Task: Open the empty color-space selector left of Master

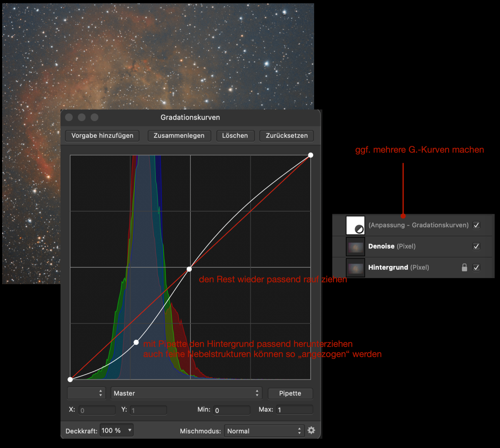Action: click(x=86, y=393)
